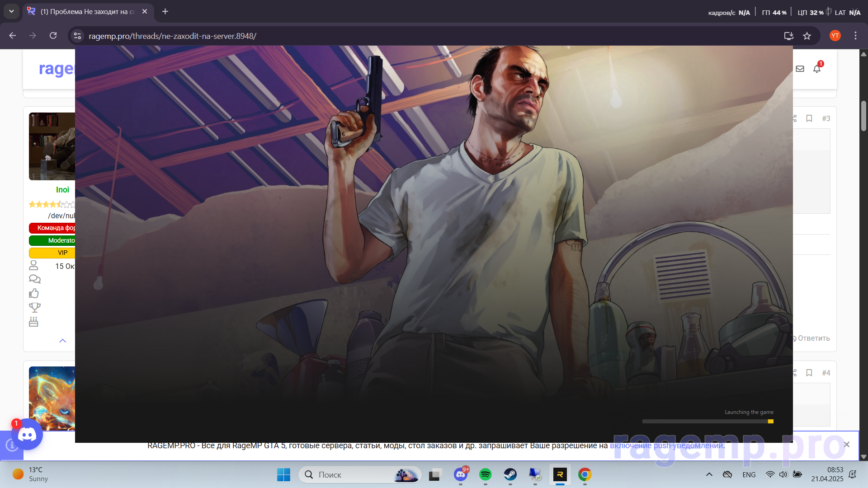Open the volume speaker icon

[x=783, y=474]
